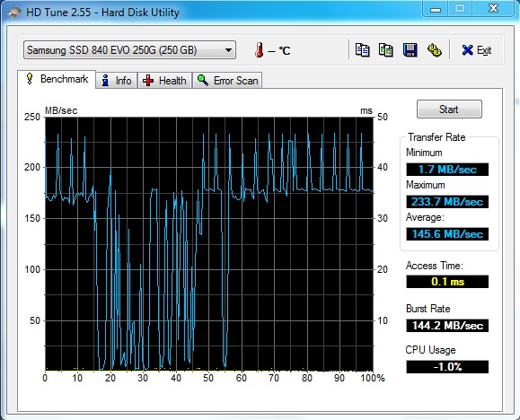Click the maximum value 233.7 MB/sec
Screen dimensions: 520x420
click(447, 202)
